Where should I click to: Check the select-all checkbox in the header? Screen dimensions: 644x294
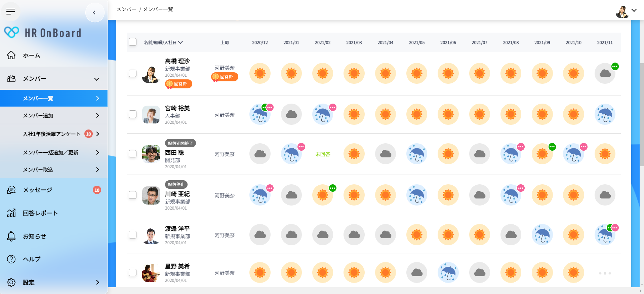(133, 42)
